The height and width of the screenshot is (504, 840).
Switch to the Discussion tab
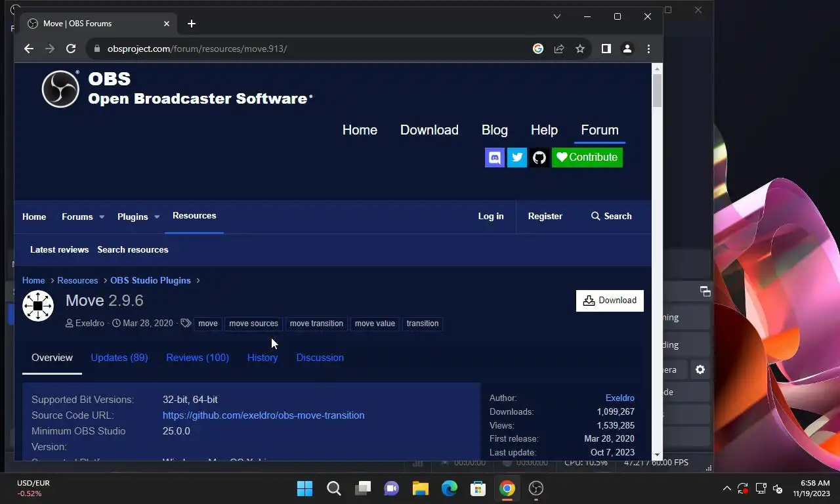[x=320, y=358]
